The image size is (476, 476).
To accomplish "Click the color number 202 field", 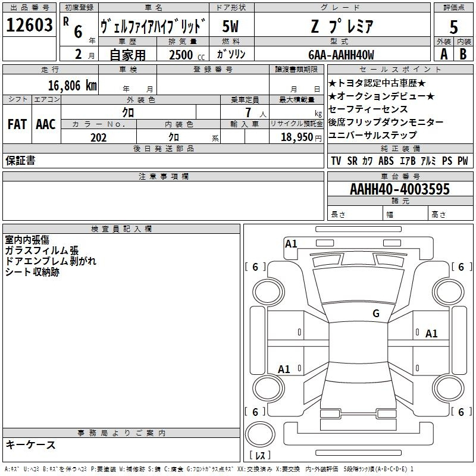I will [x=98, y=137].
